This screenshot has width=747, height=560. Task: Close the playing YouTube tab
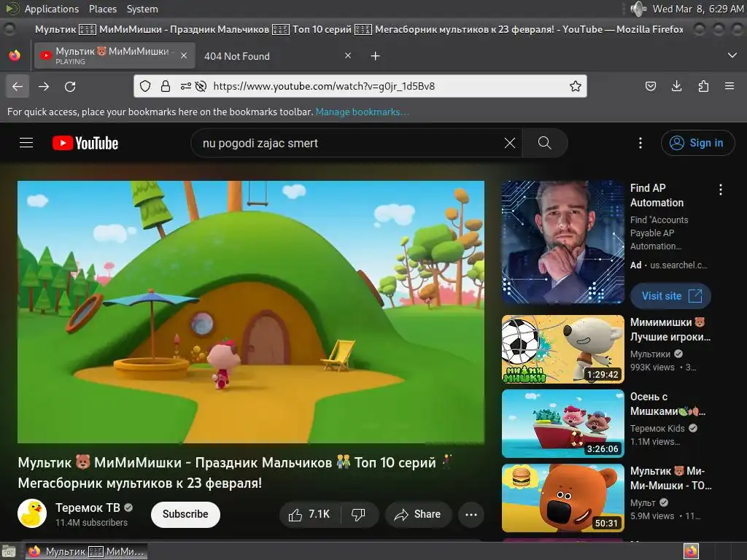click(184, 55)
